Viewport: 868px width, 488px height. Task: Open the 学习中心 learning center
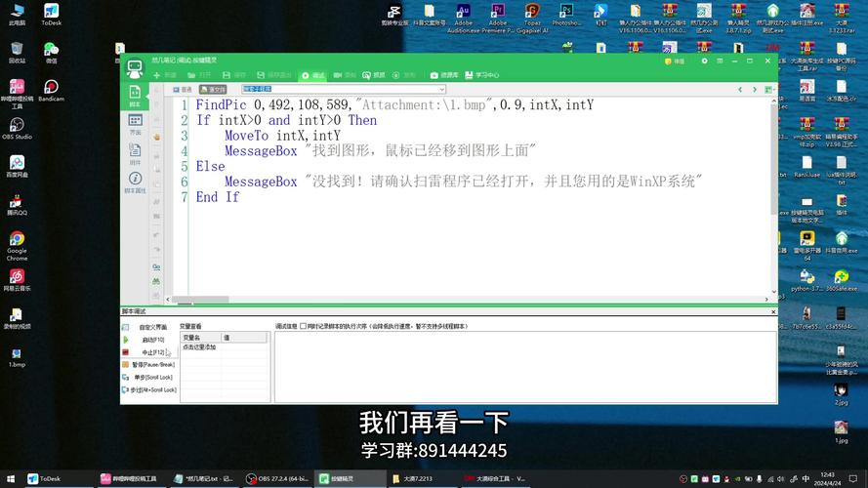tap(482, 75)
